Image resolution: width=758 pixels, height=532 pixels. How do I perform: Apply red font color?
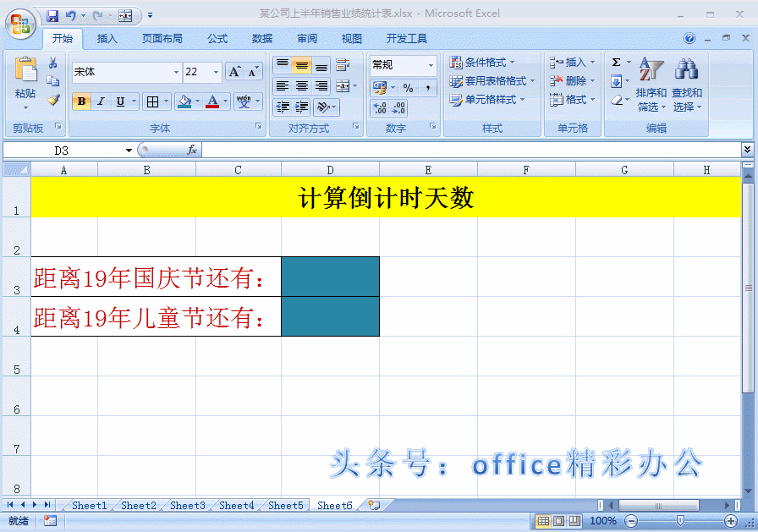(212, 101)
